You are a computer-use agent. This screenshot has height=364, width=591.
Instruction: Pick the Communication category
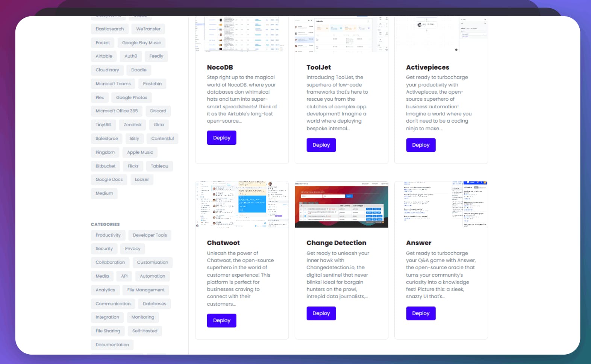point(113,304)
